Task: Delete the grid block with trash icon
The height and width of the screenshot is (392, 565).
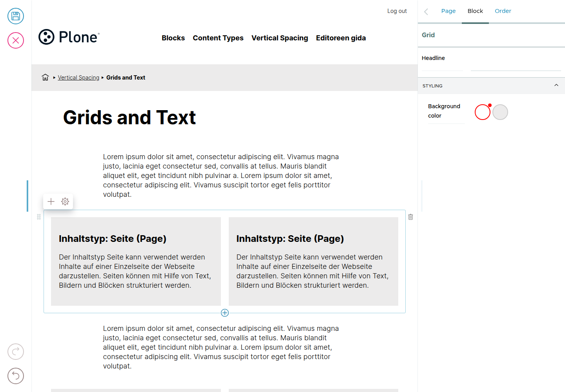Action: point(410,217)
